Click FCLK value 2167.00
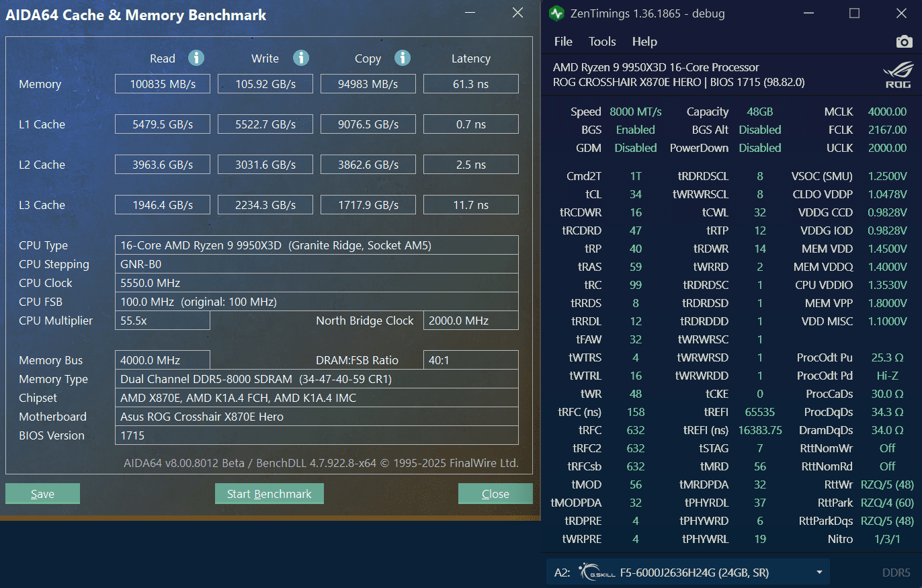The width and height of the screenshot is (922, 588). 887,130
